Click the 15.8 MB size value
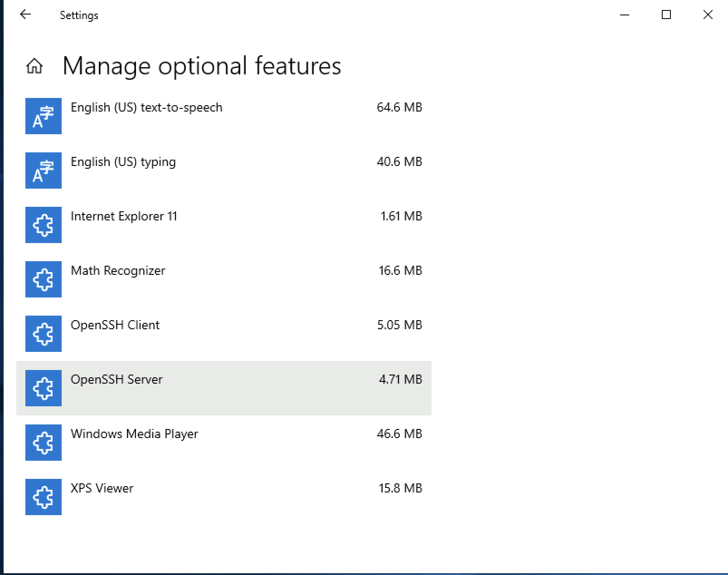The height and width of the screenshot is (575, 728). [400, 488]
